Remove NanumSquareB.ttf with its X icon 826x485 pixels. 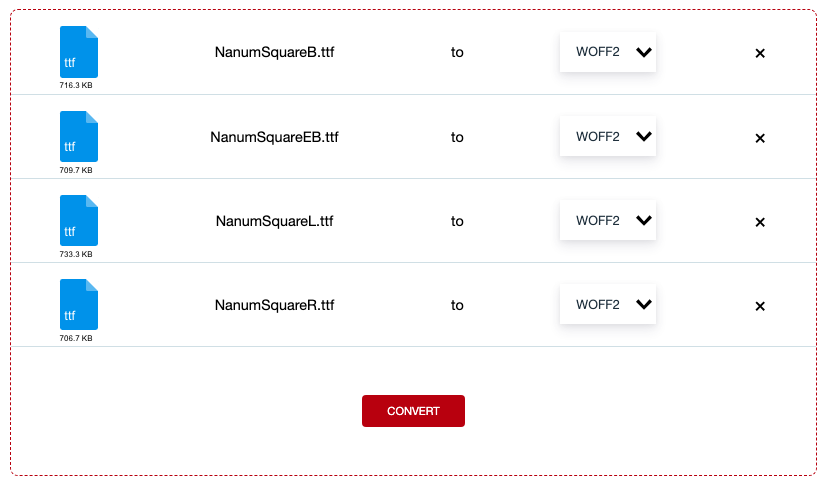pos(760,53)
